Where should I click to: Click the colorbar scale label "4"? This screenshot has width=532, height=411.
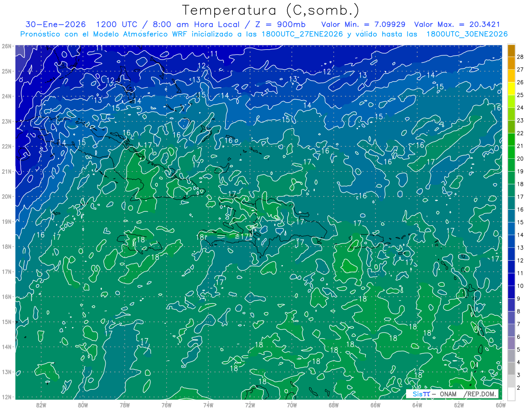click(x=519, y=362)
